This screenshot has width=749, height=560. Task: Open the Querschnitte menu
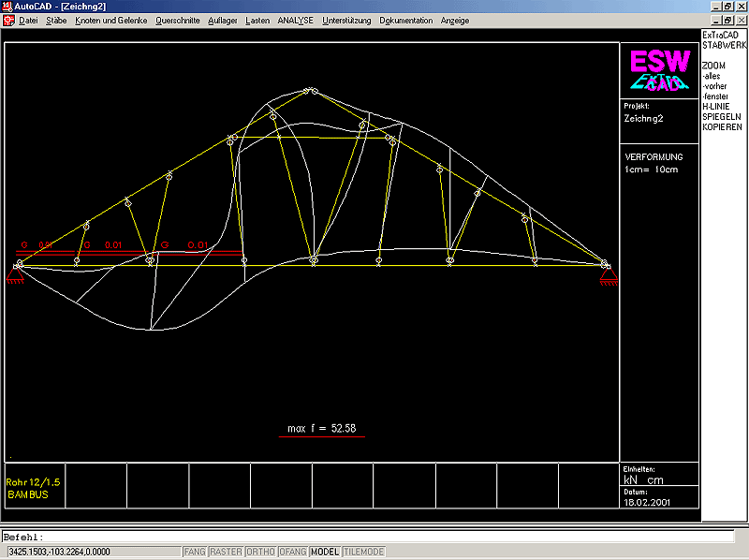pos(178,21)
